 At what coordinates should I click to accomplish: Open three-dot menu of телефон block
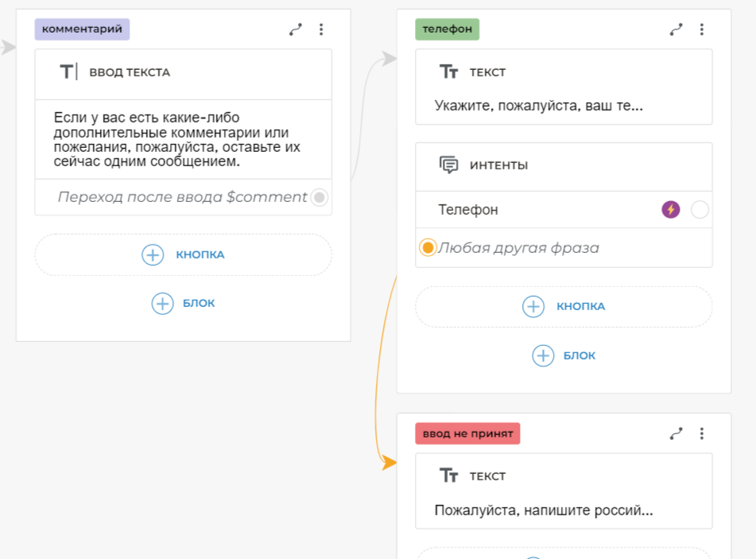pyautogui.click(x=702, y=29)
